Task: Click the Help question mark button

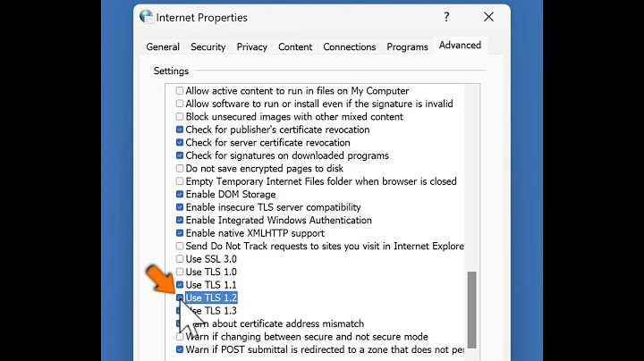Action: pos(446,17)
